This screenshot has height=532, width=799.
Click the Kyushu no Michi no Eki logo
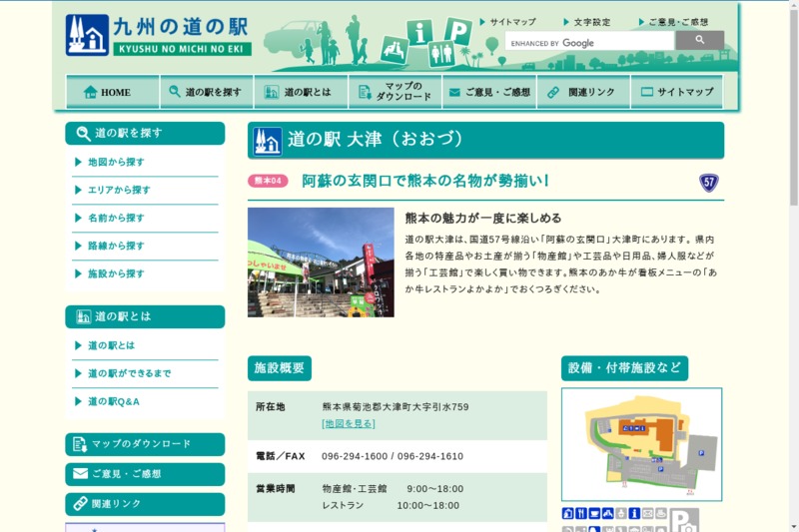tap(158, 35)
